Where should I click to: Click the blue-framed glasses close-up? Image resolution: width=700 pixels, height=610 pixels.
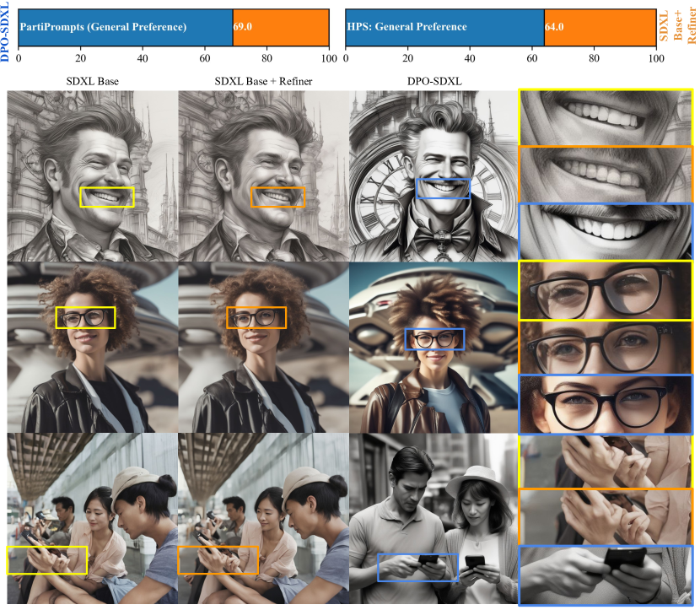click(606, 405)
